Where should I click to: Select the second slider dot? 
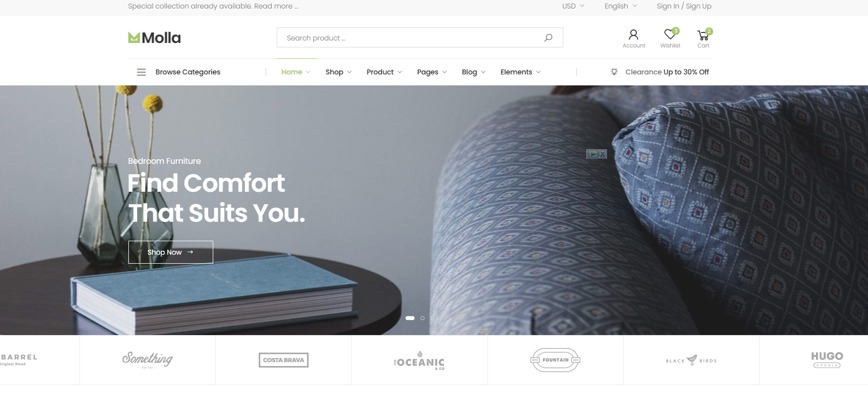(423, 318)
